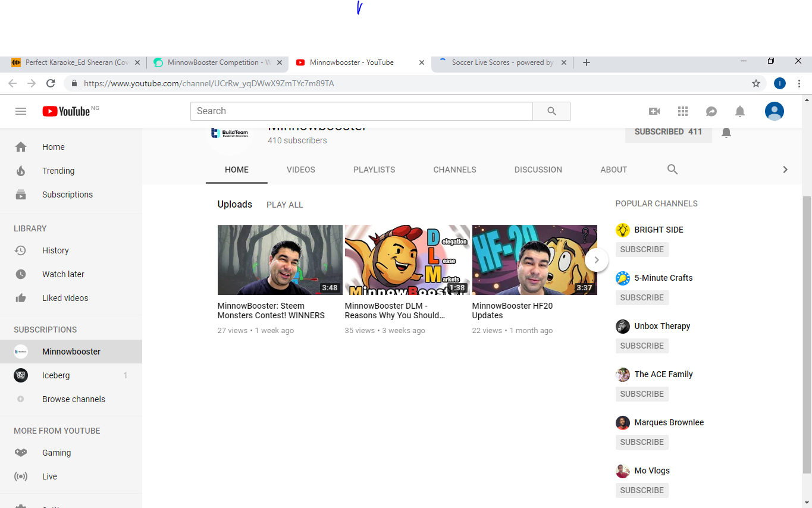Open 5-Minute Crafts channel avatar
812x508 pixels.
tap(623, 278)
